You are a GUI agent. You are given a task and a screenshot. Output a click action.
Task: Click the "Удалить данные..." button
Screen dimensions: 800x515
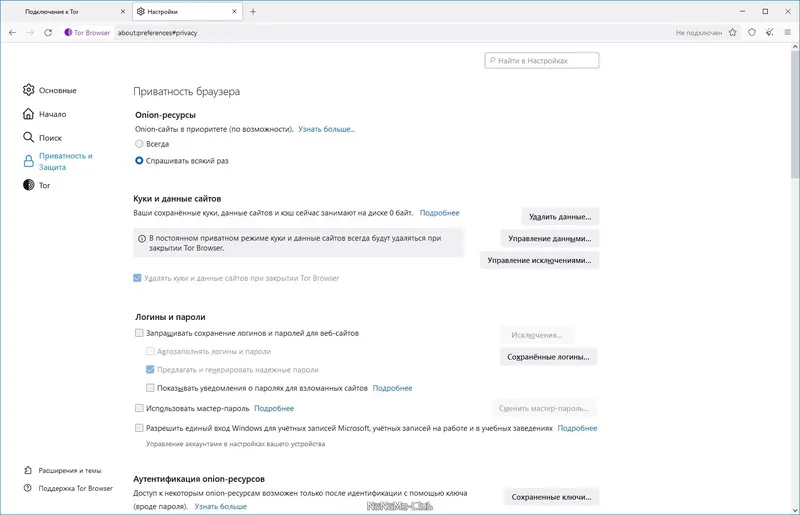560,216
